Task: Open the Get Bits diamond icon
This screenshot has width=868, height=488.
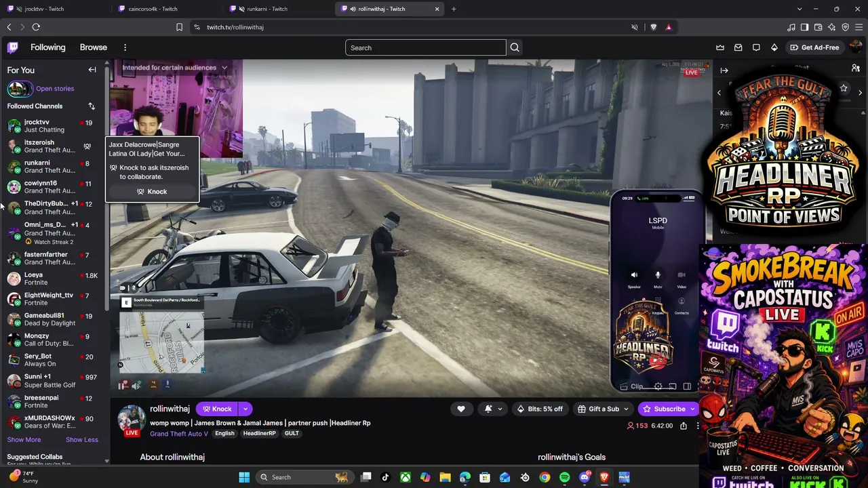Action: (774, 47)
